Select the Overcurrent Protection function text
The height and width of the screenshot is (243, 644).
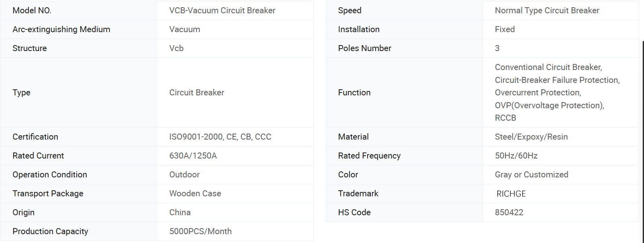[x=538, y=93]
